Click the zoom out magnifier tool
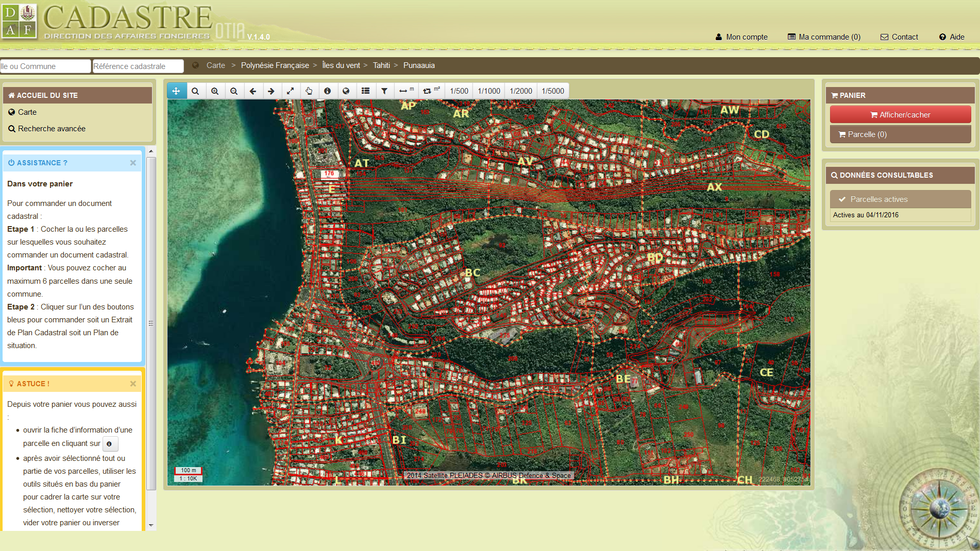This screenshot has width=980, height=551. tap(234, 91)
